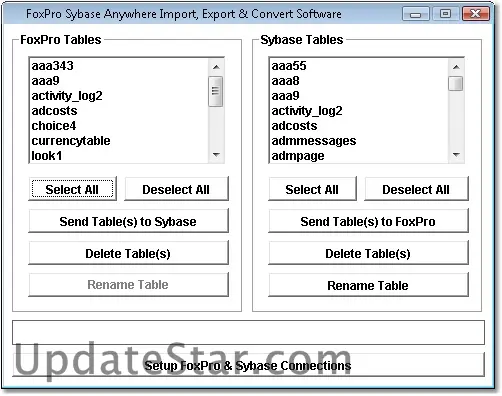The height and width of the screenshot is (396, 502).
Task: Close the FoxPro Sybase window
Action: point(476,14)
